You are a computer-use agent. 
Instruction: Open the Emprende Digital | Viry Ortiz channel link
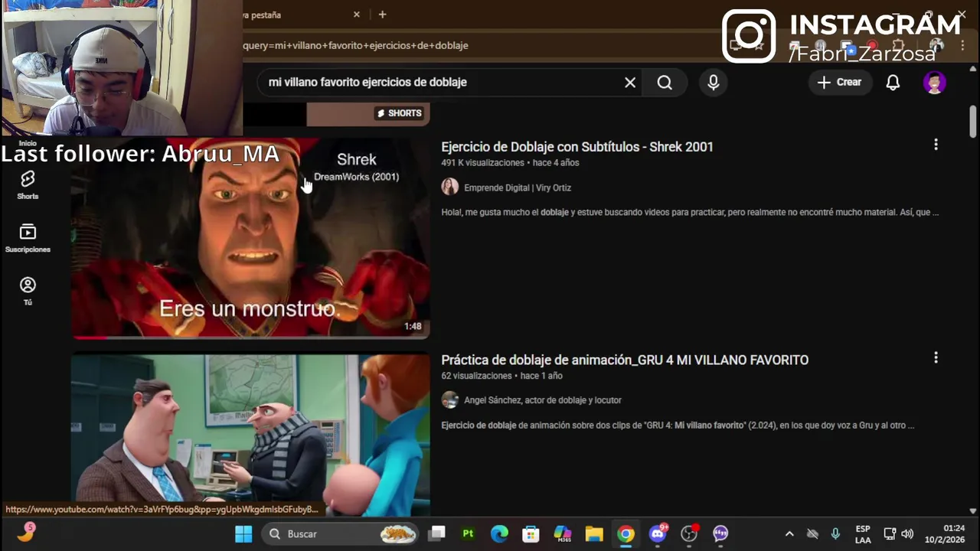click(x=518, y=187)
